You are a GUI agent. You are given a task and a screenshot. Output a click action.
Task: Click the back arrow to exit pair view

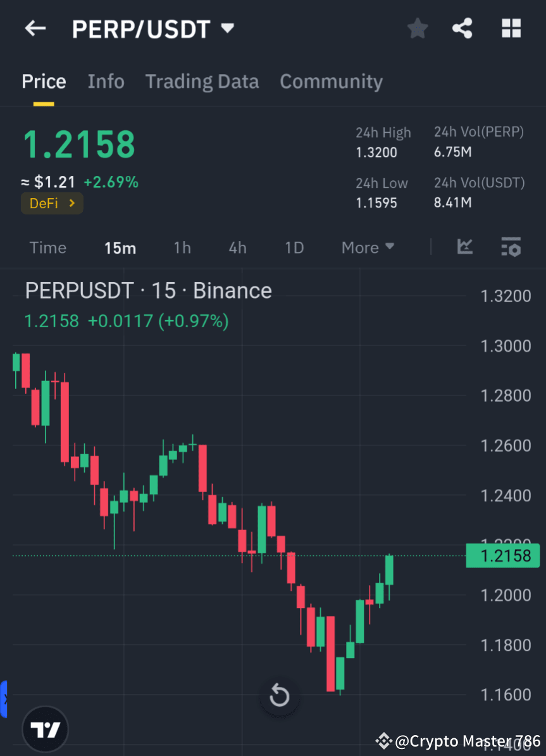pos(35,28)
